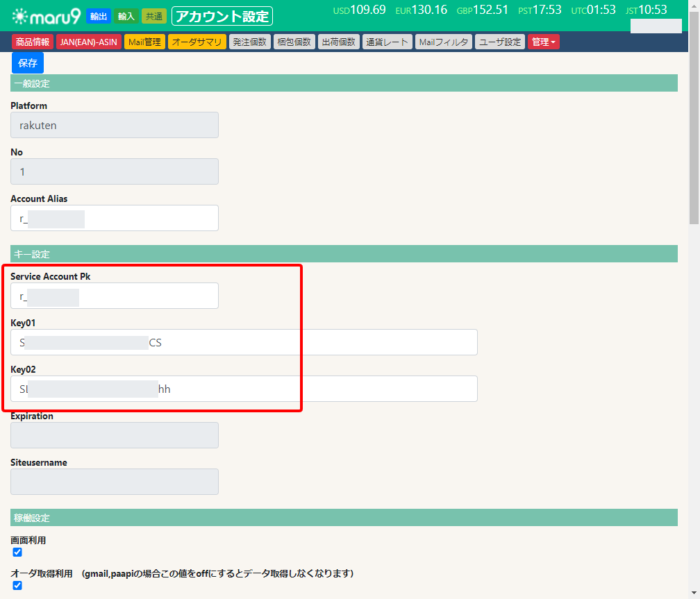Click the 稼働設定 section header

344,517
